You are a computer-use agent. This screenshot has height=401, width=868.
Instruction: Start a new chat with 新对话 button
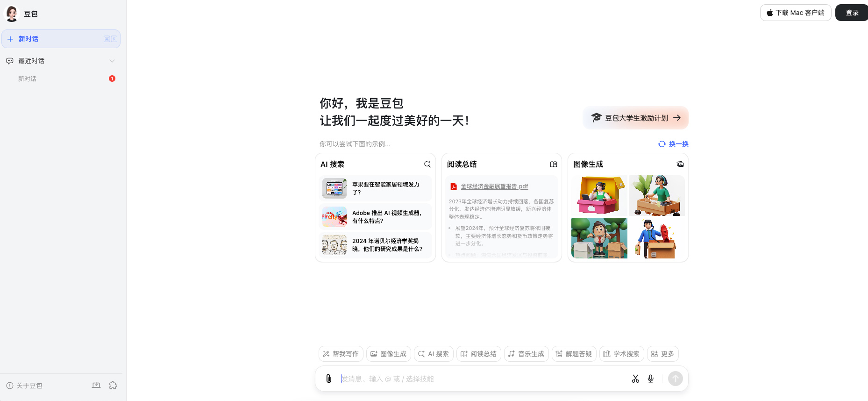[x=61, y=39]
